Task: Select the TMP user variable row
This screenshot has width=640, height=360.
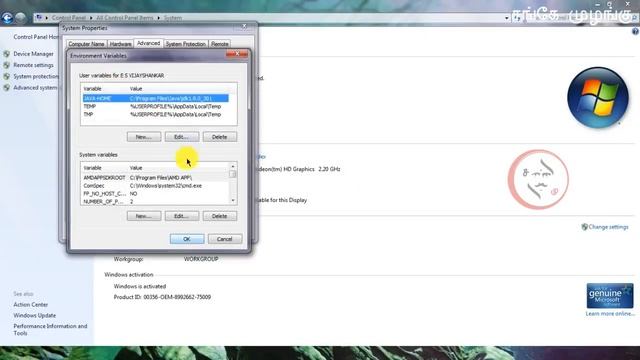Action: pyautogui.click(x=156, y=115)
